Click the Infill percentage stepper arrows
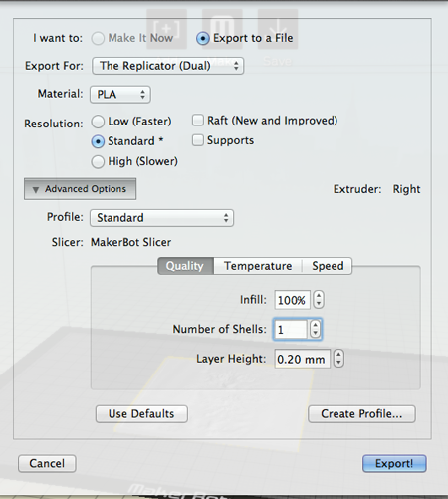448x499 pixels. (319, 300)
